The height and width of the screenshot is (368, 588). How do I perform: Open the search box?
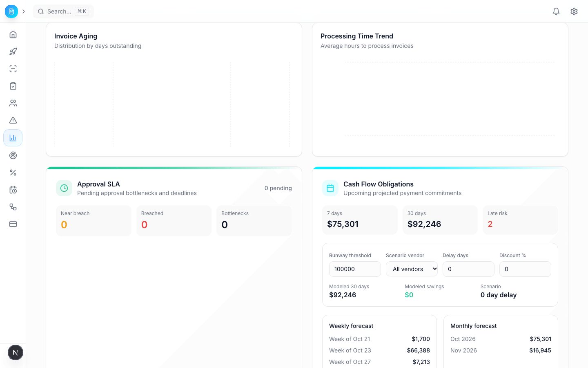click(63, 11)
